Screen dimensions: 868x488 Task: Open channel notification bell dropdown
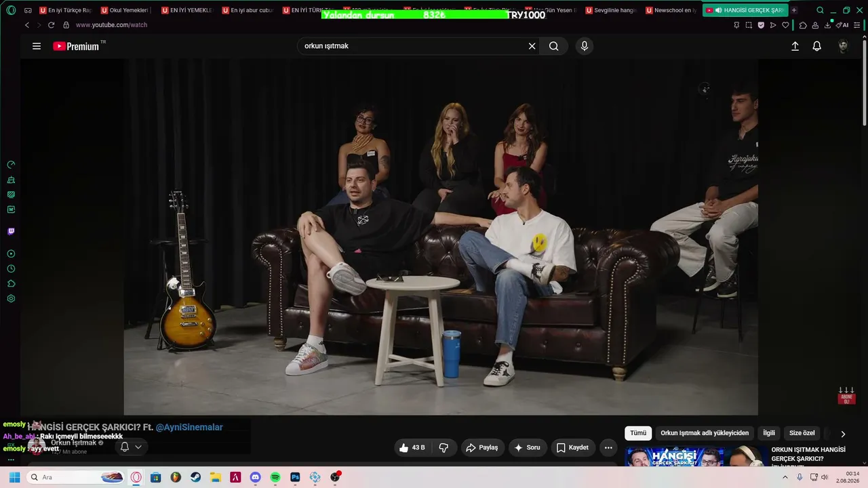[x=131, y=447]
